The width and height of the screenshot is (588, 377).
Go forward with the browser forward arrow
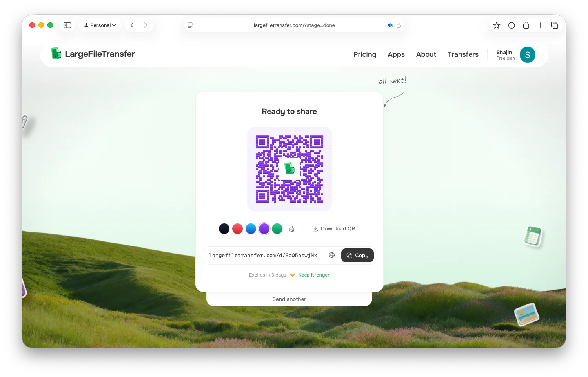point(146,25)
